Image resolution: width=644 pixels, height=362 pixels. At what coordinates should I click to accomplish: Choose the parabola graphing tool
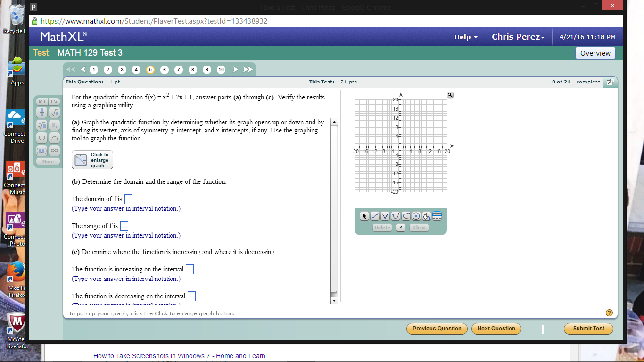(395, 216)
